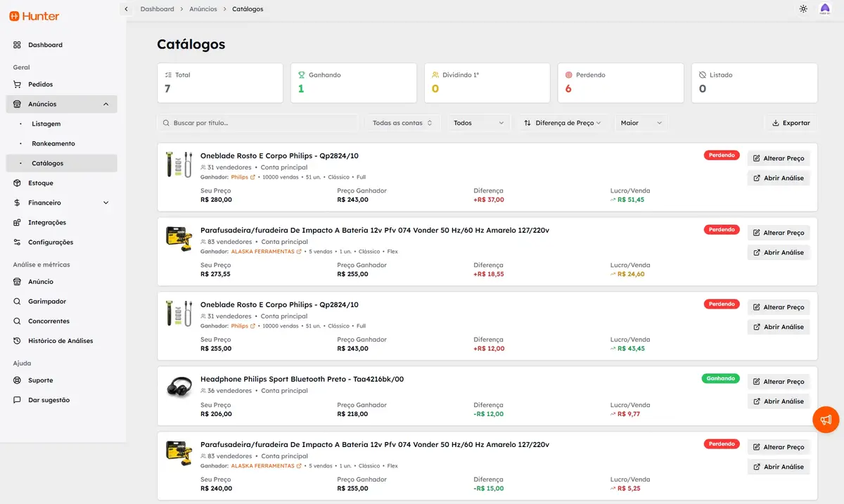The height and width of the screenshot is (504, 844).
Task: Filter by the Dividindo 1° card
Action: coord(487,83)
